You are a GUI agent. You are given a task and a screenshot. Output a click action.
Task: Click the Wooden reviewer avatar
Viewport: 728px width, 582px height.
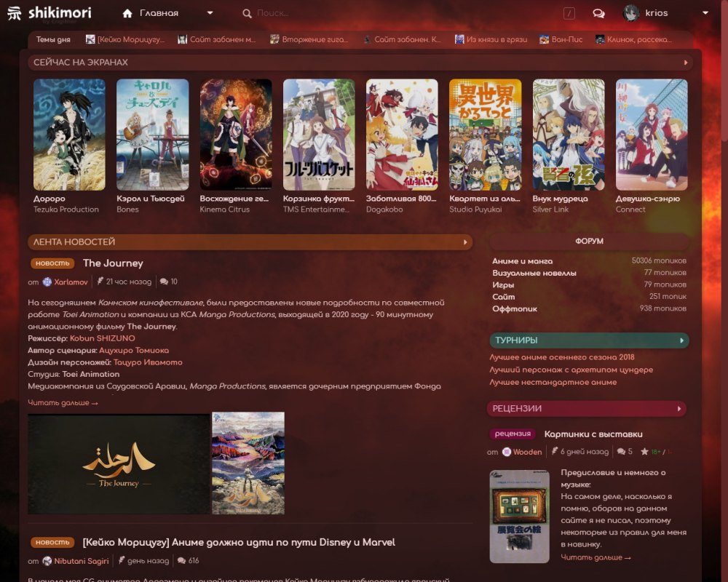coord(507,452)
